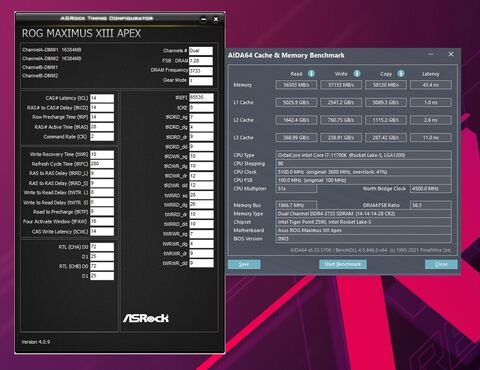Minimize the AIDA64 benchmark window

click(431, 54)
